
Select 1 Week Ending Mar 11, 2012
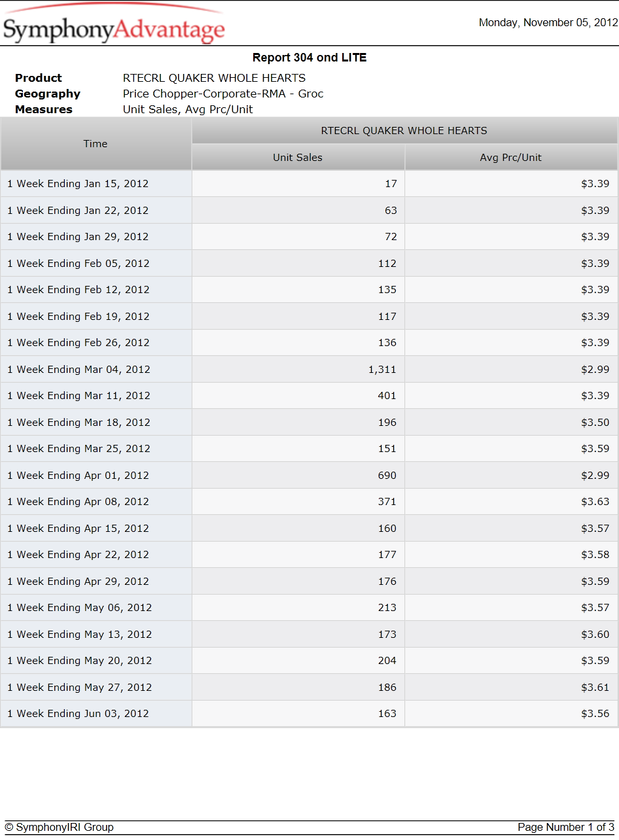tap(79, 396)
